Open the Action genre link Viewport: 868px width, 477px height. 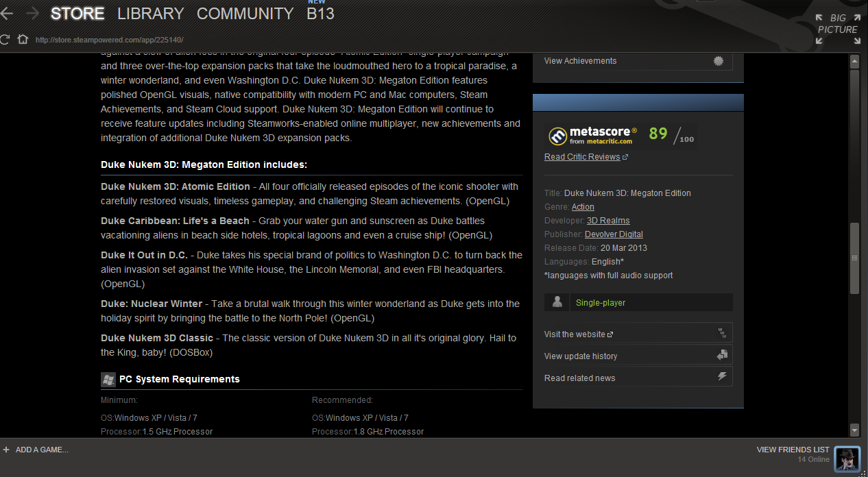tap(583, 207)
